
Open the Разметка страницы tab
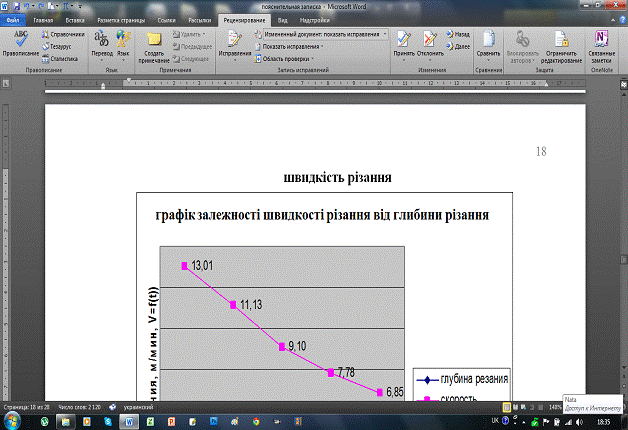(x=120, y=18)
